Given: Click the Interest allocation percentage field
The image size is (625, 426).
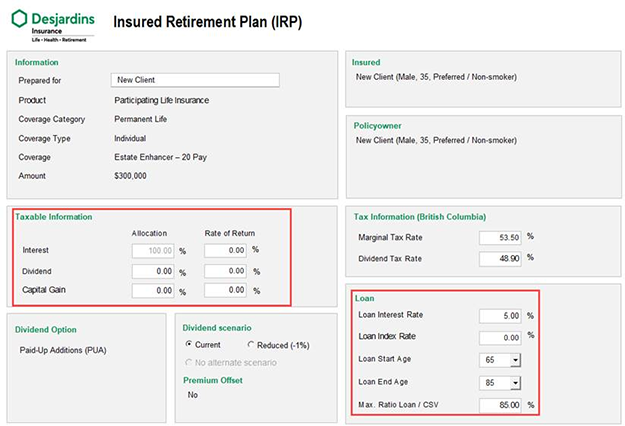Looking at the screenshot, I should click(x=153, y=251).
